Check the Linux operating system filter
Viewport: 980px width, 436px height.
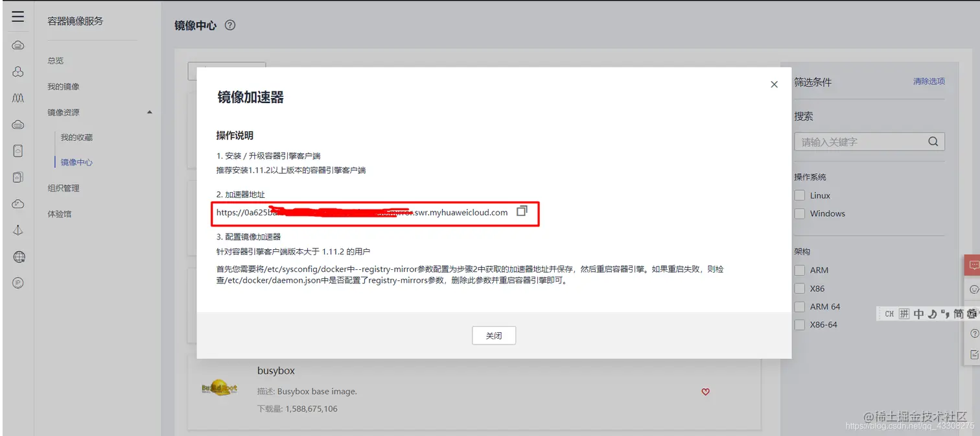(x=800, y=195)
